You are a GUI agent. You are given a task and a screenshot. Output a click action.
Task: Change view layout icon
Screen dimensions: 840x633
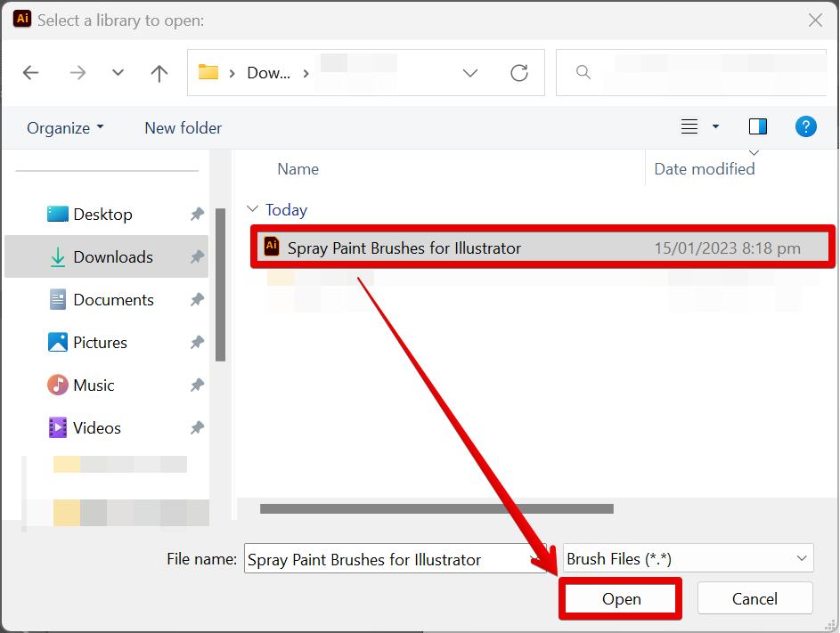click(x=689, y=126)
